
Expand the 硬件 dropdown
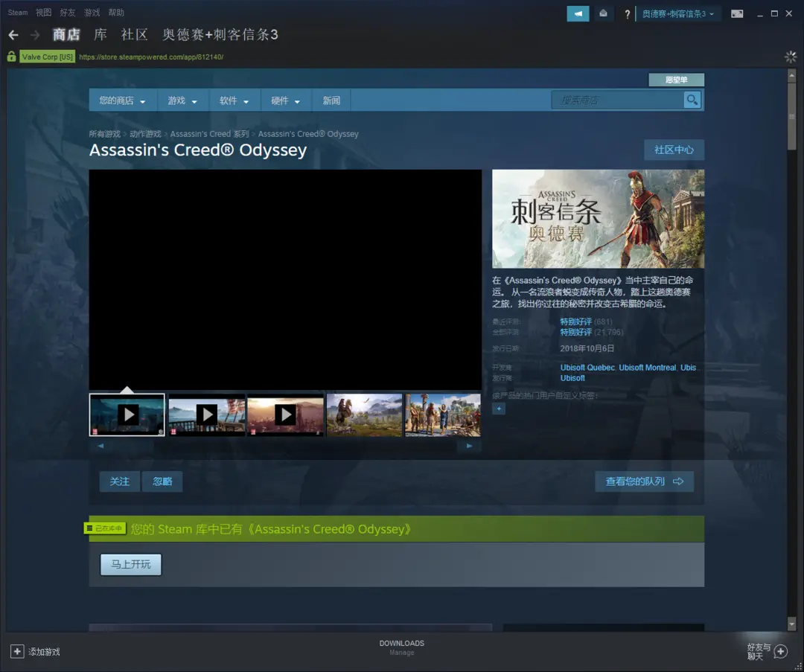(286, 100)
